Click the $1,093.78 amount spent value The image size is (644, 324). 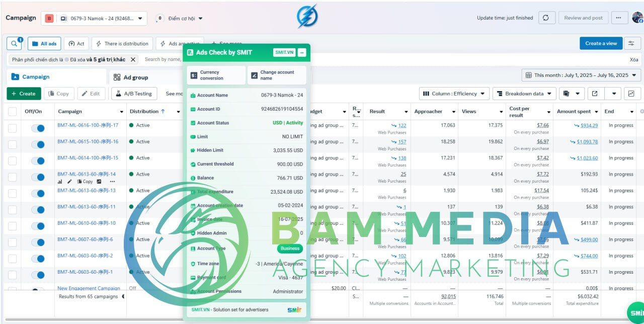click(587, 142)
